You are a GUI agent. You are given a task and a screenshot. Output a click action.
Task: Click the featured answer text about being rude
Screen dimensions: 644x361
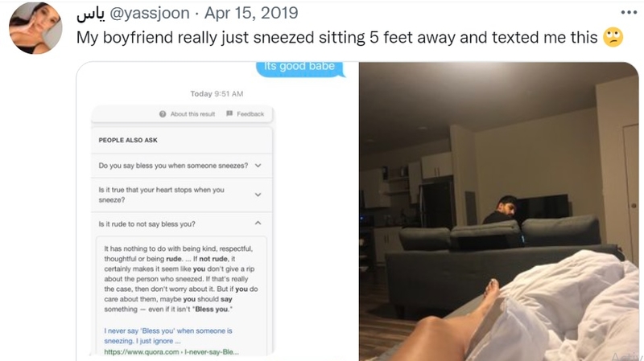pyautogui.click(x=181, y=279)
